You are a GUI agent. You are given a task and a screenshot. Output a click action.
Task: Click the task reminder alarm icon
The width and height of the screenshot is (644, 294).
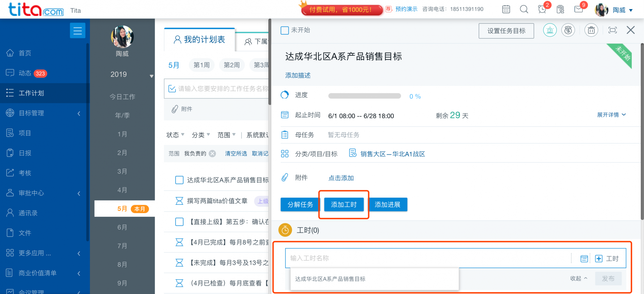pos(550,31)
